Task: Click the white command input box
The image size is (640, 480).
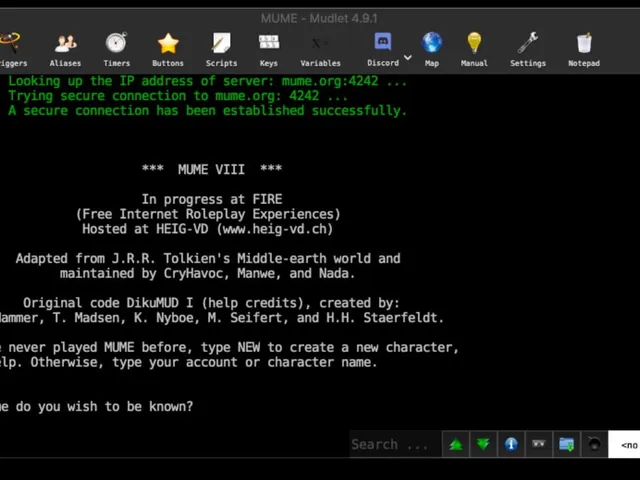Action: tap(624, 444)
